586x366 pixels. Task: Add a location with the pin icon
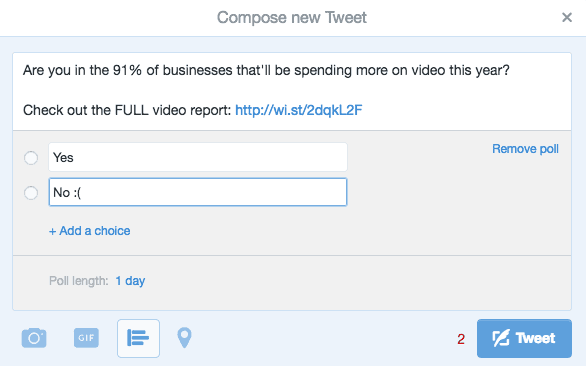[x=184, y=338]
